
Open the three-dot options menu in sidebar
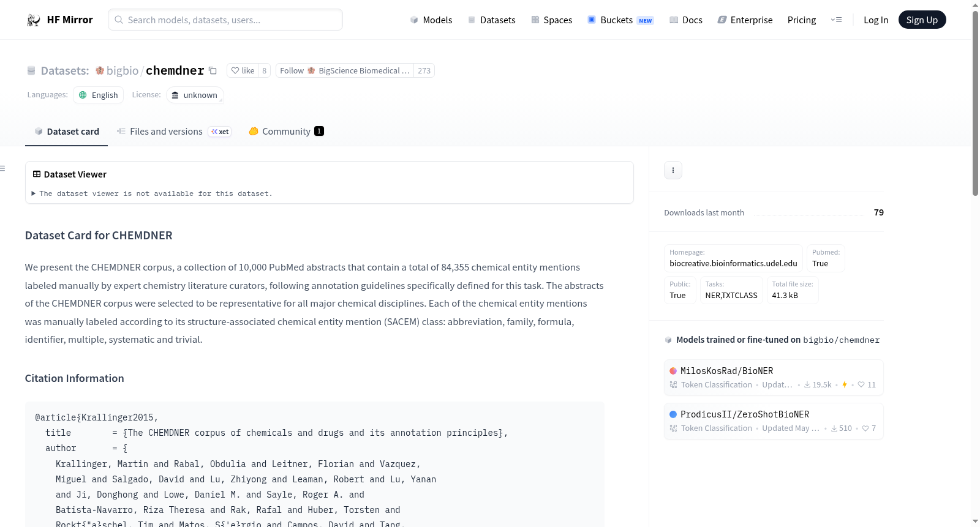(673, 170)
